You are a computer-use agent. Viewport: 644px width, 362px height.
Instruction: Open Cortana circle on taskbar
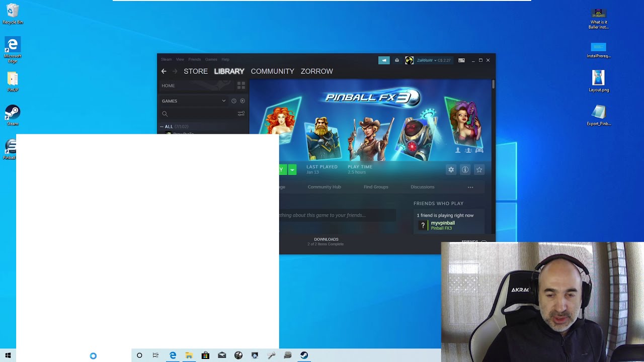coord(139,355)
